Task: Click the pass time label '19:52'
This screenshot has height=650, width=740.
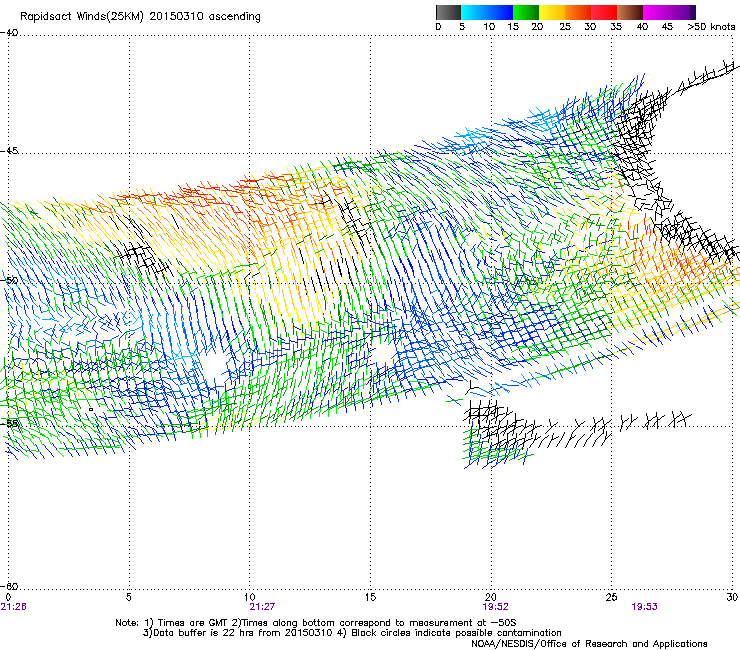Action: tap(495, 607)
